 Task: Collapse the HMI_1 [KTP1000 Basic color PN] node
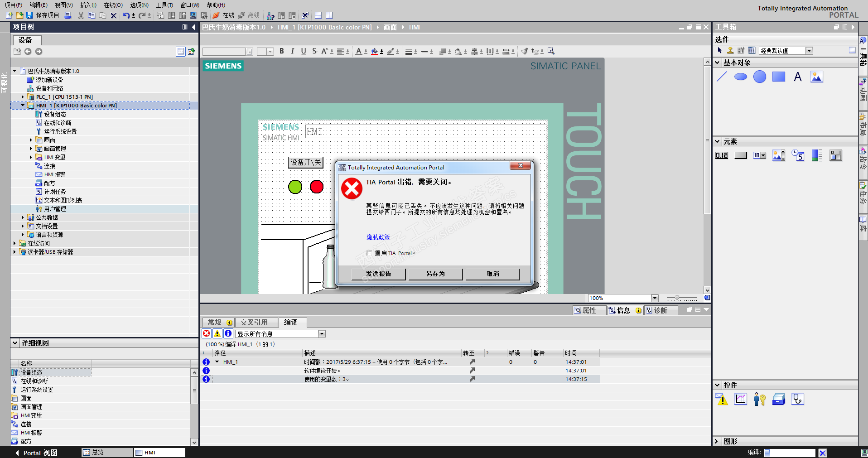pos(23,106)
